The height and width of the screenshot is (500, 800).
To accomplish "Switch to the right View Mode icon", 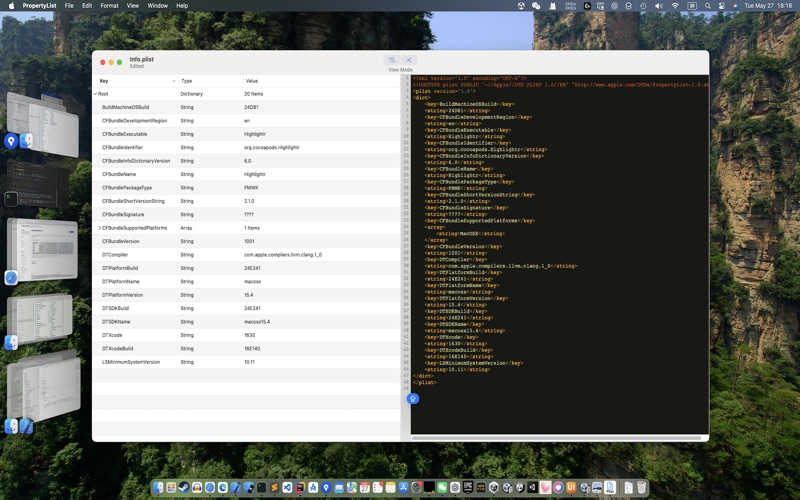I will click(409, 60).
